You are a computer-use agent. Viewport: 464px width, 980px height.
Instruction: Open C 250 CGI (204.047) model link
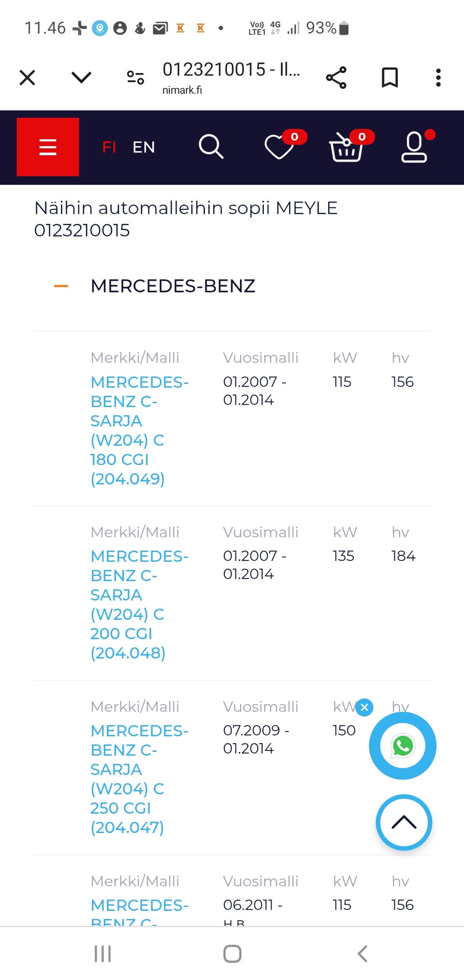[128, 779]
